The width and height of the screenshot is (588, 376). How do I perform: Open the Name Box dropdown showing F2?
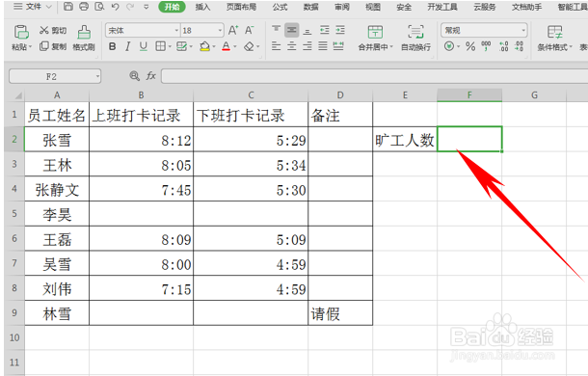(x=97, y=76)
